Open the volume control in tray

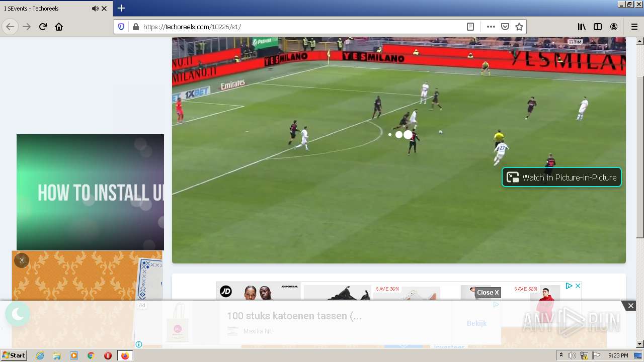(572, 355)
